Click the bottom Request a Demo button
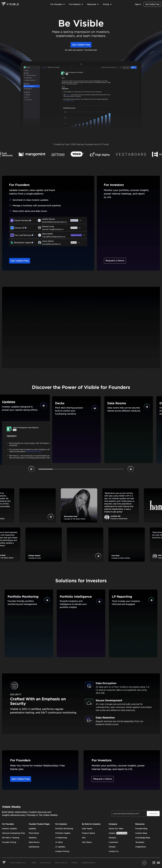This screenshot has height=868, width=162. [x=103, y=779]
